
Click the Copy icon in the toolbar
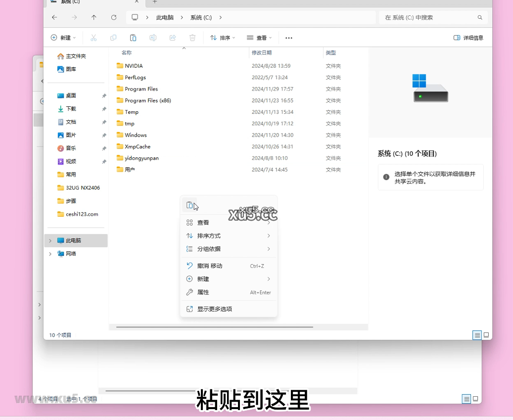[x=113, y=37]
